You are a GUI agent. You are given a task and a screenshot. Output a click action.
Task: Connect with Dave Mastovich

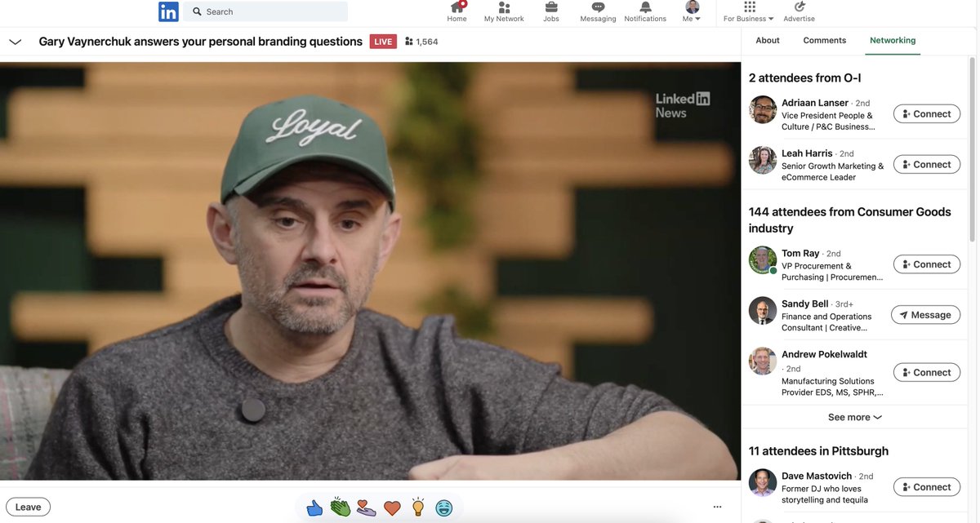click(927, 487)
